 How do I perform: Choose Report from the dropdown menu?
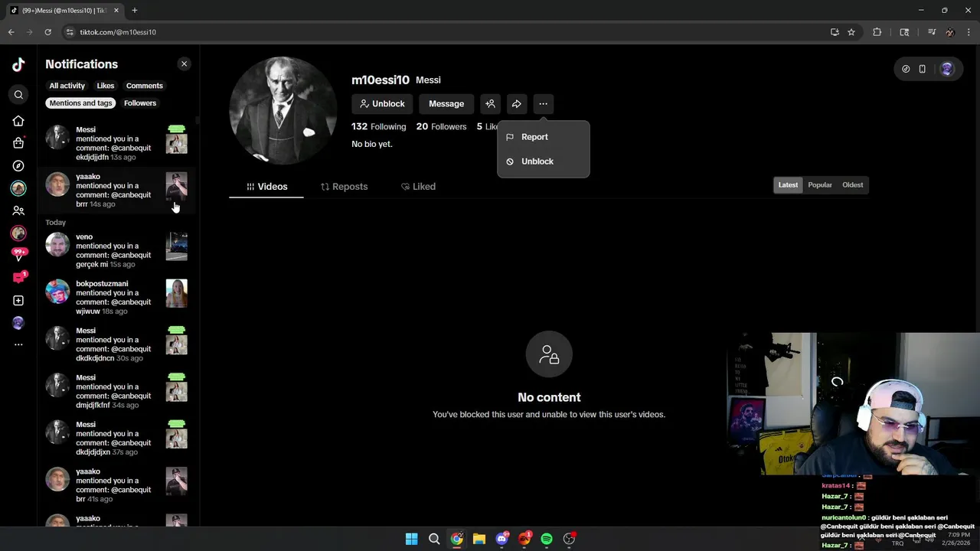coord(544,137)
